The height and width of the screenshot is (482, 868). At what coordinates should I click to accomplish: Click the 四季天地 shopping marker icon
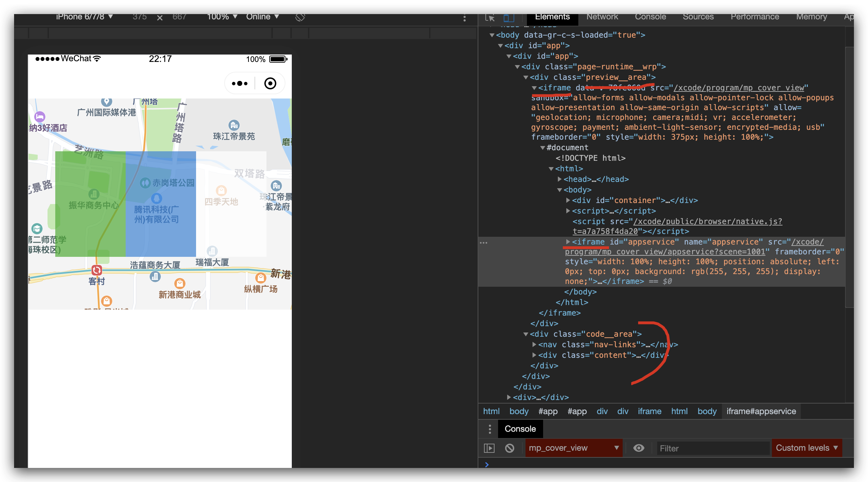click(221, 191)
